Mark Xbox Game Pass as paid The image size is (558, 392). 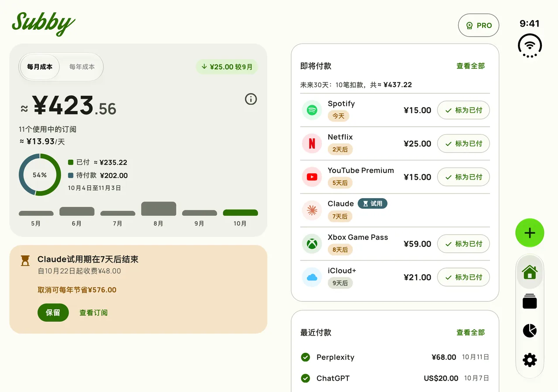click(x=463, y=244)
